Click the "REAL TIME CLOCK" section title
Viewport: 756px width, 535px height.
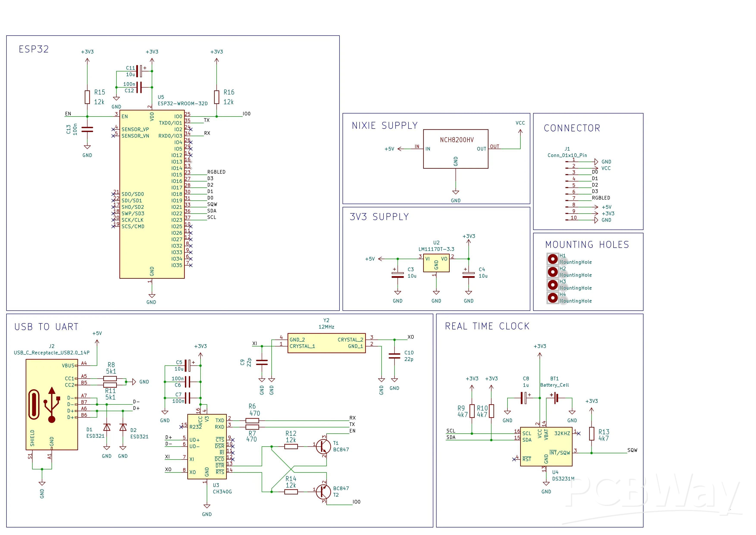pyautogui.click(x=487, y=326)
